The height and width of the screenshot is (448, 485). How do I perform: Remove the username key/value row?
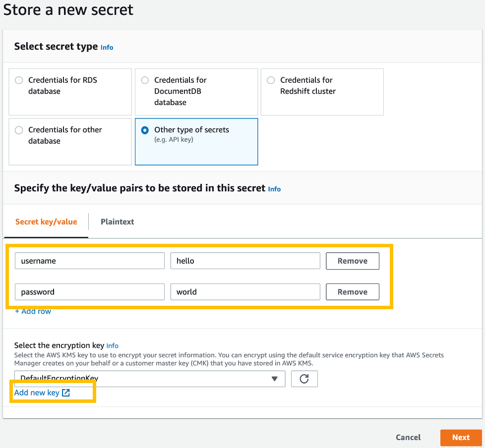(x=352, y=261)
